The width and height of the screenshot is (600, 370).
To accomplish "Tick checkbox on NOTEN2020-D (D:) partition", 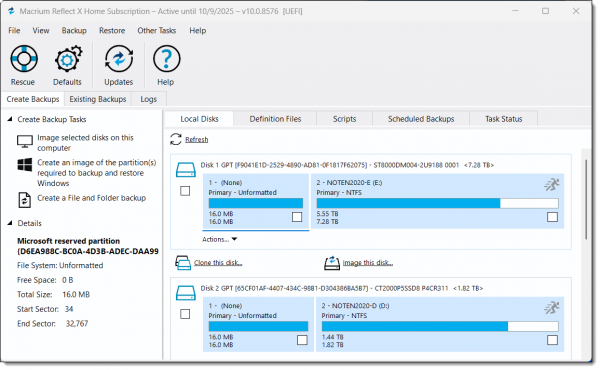I will (552, 340).
